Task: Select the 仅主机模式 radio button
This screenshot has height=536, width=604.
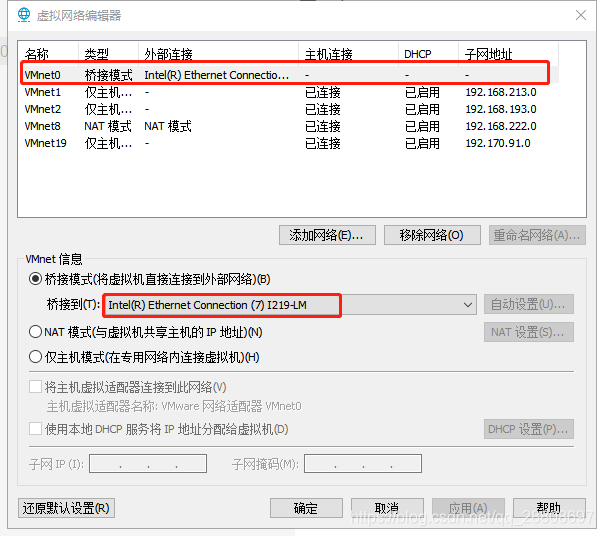Action: click(35, 357)
